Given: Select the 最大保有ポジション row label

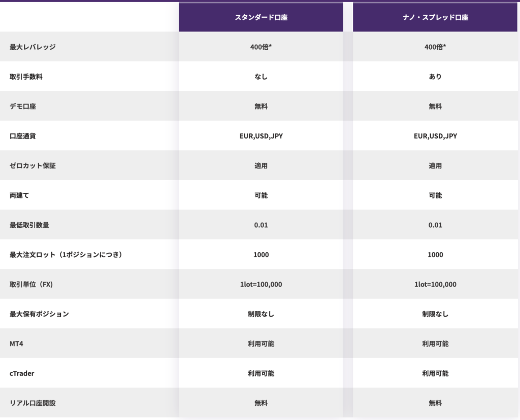Looking at the screenshot, I should tap(39, 314).
